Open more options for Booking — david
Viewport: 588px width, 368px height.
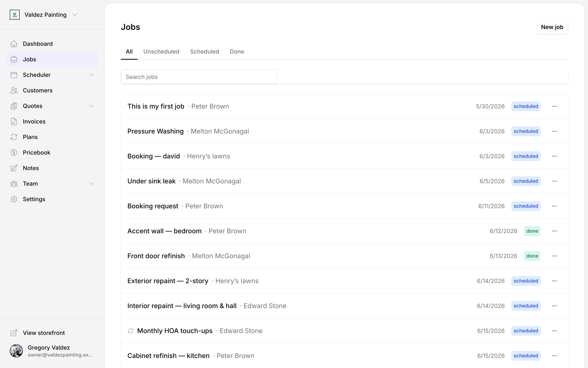(x=555, y=156)
